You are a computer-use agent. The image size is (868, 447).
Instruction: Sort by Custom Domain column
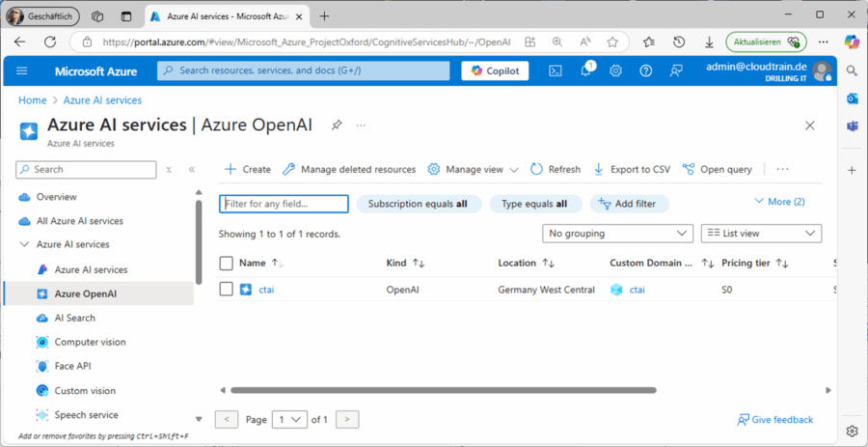click(x=662, y=264)
